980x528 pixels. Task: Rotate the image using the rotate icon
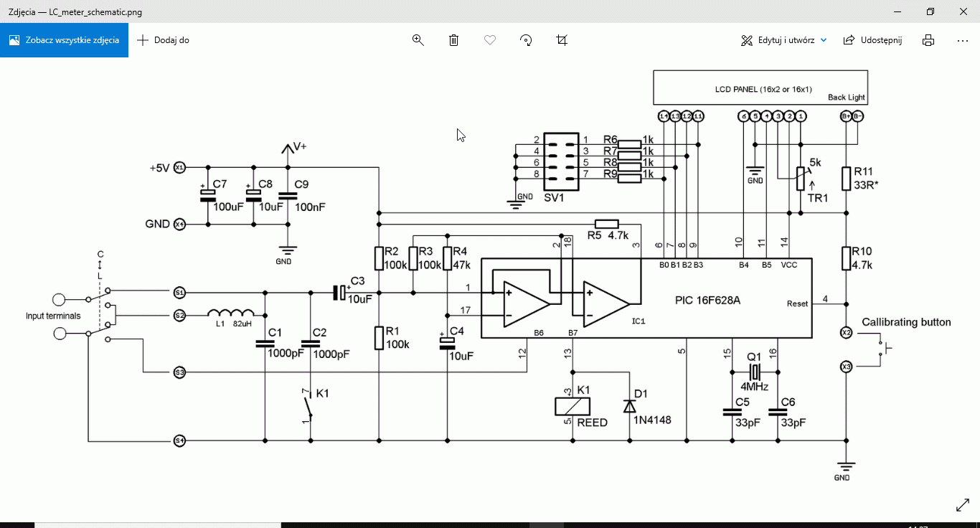coord(526,40)
